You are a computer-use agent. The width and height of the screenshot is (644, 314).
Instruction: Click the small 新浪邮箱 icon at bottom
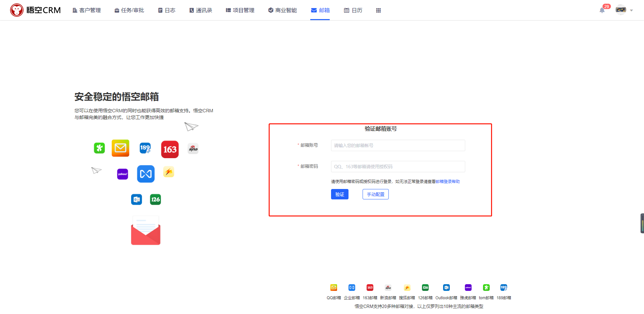388,288
